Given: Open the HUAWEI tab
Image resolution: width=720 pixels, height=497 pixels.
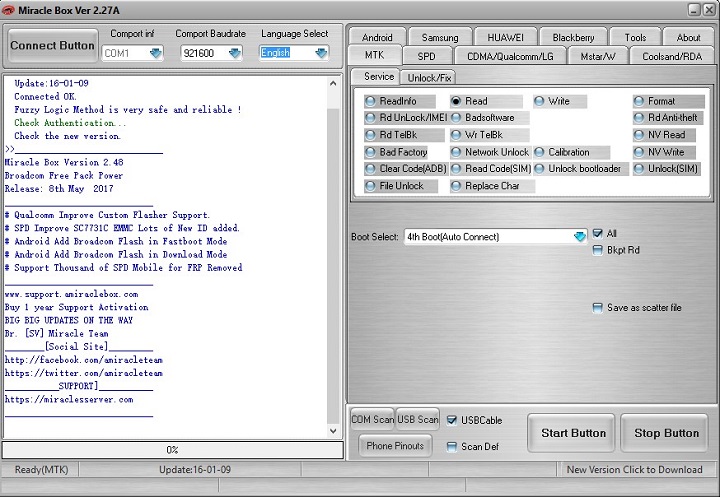Looking at the screenshot, I should tap(505, 37).
